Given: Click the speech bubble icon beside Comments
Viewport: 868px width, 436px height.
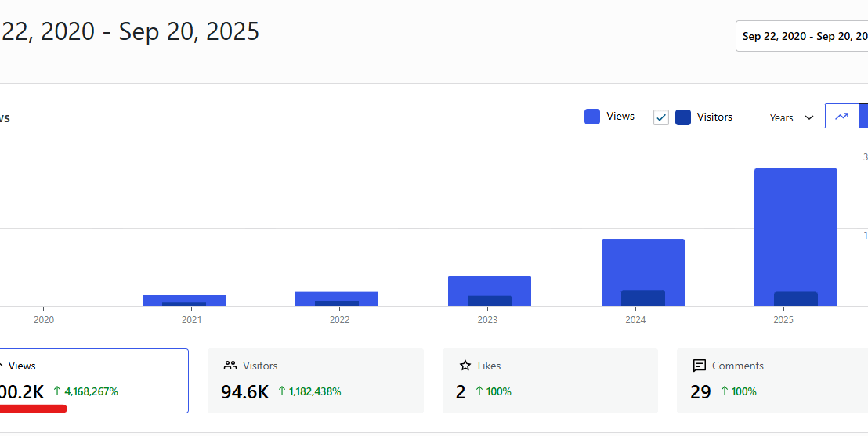Looking at the screenshot, I should tap(700, 366).
